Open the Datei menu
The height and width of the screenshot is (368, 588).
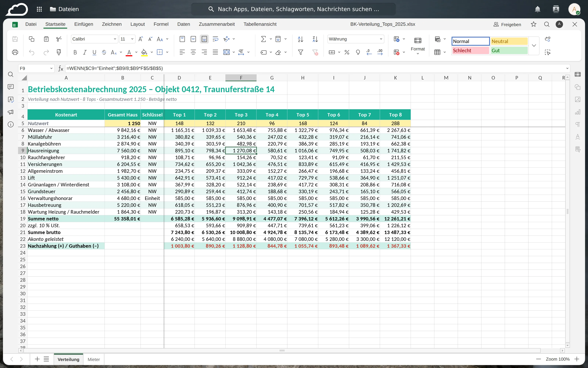point(31,24)
